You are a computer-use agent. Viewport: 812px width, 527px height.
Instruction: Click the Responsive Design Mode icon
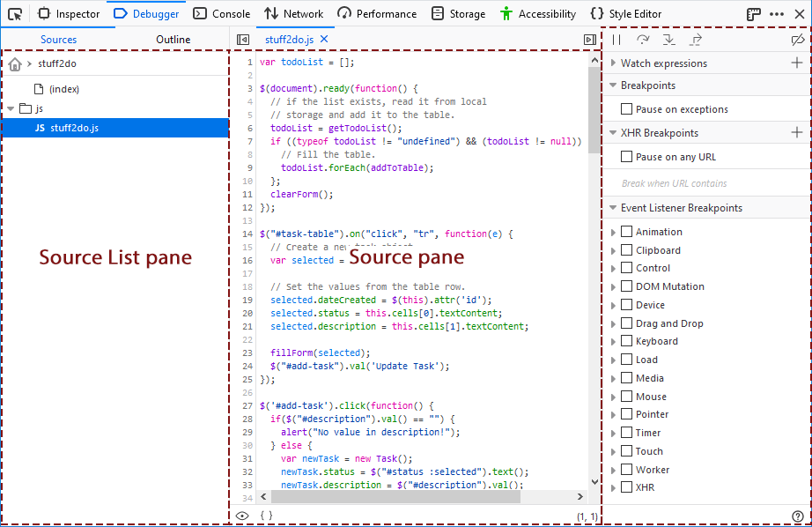pyautogui.click(x=751, y=13)
